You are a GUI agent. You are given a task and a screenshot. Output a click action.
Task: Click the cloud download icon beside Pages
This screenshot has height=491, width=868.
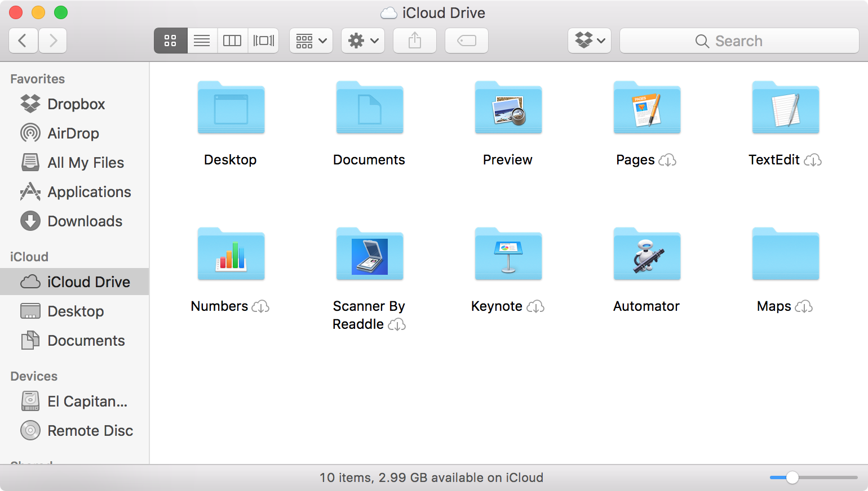[x=667, y=160]
